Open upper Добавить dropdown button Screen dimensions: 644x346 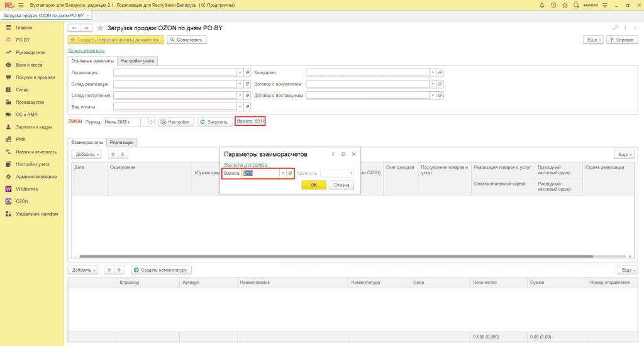coord(86,155)
